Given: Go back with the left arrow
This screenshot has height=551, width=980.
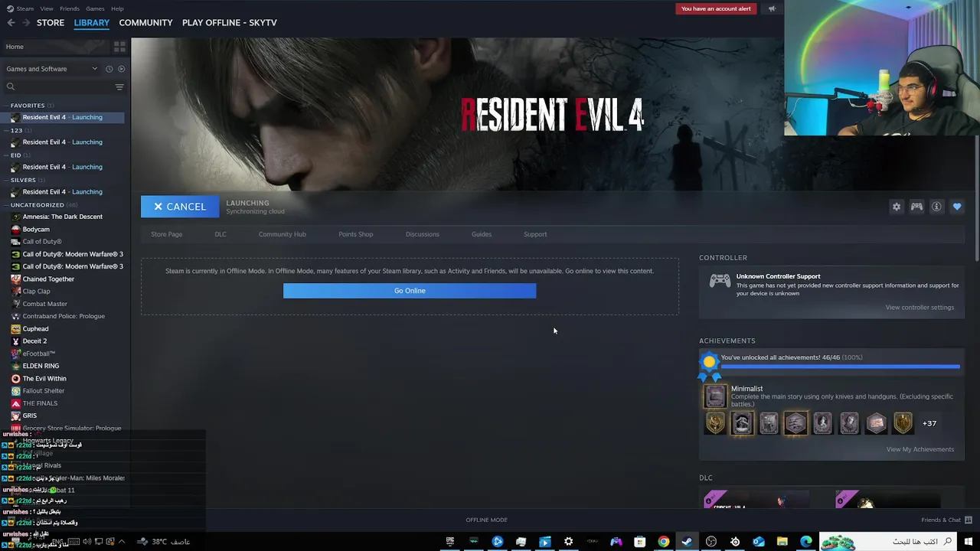Looking at the screenshot, I should pyautogui.click(x=11, y=23).
